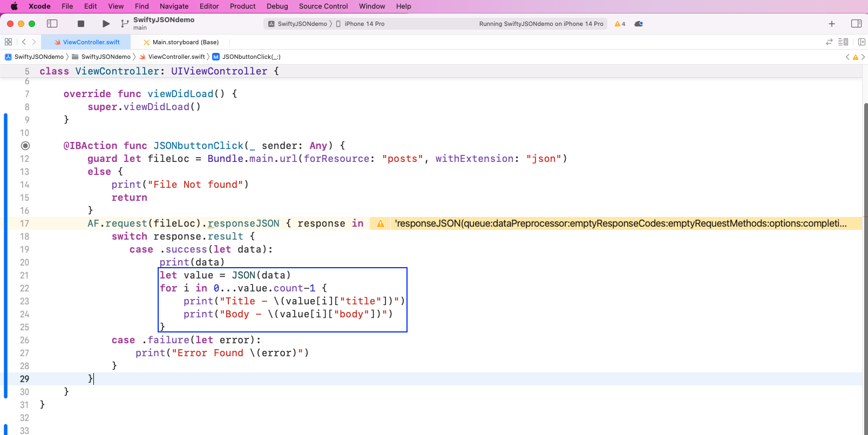Jump to previous issue arrow
This screenshot has width=868, height=435.
pos(847,57)
